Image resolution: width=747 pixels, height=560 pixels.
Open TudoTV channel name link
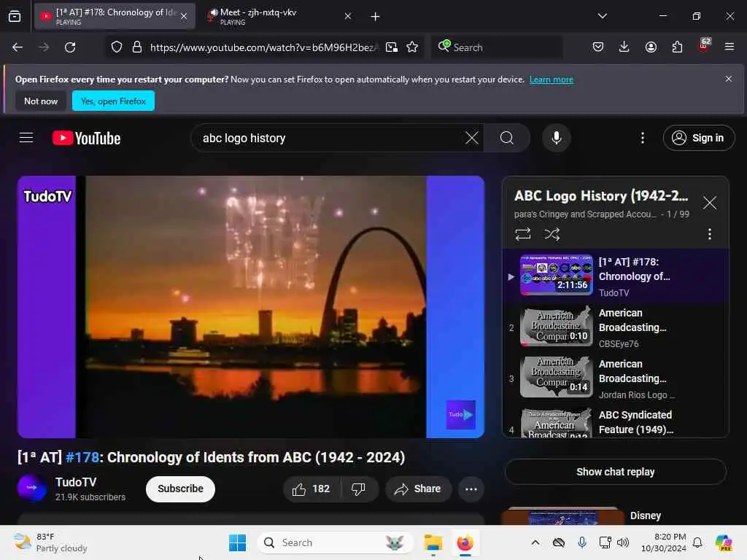point(76,483)
